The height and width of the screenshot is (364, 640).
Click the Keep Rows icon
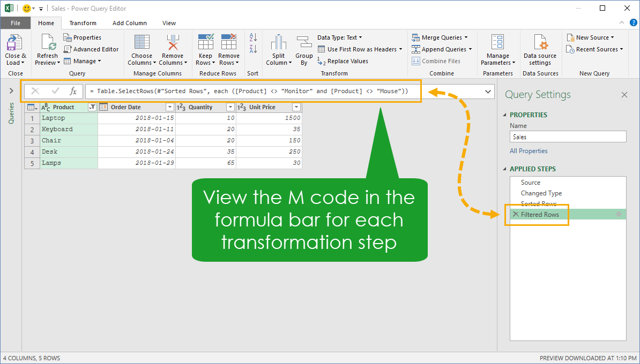click(x=205, y=42)
